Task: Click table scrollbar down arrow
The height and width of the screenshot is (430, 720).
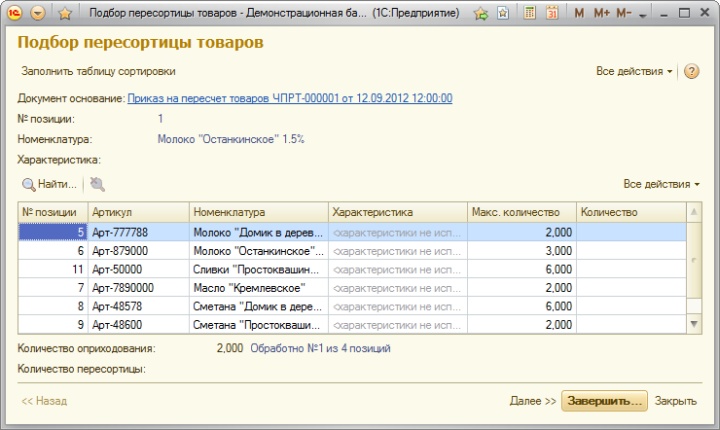Action: (x=694, y=324)
